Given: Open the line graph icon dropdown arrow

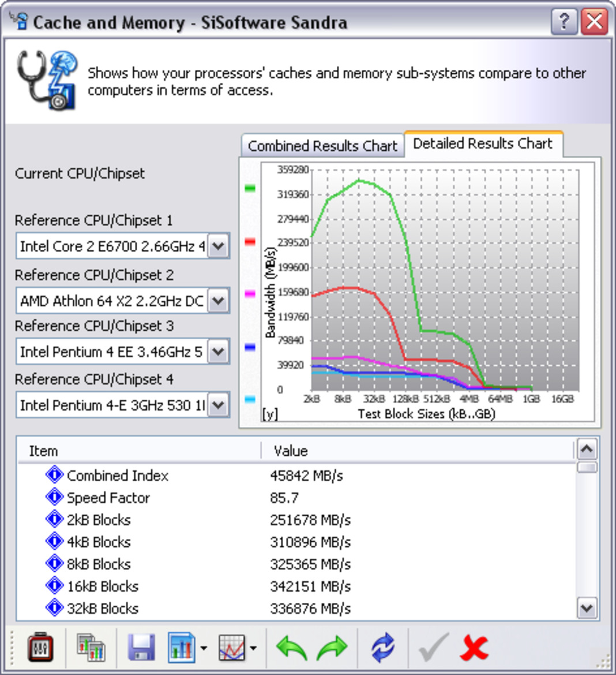Looking at the screenshot, I should point(254,648).
